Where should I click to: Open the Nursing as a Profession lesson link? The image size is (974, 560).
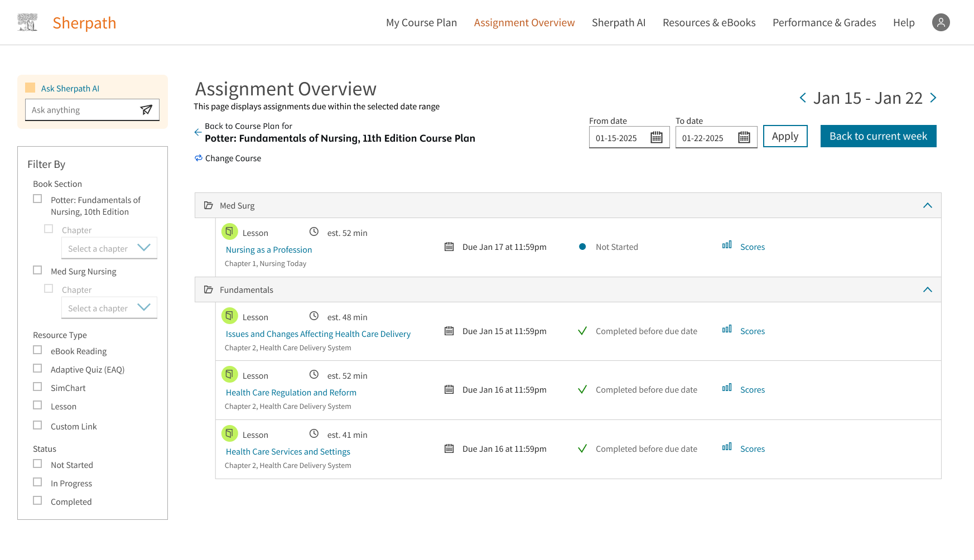(269, 250)
